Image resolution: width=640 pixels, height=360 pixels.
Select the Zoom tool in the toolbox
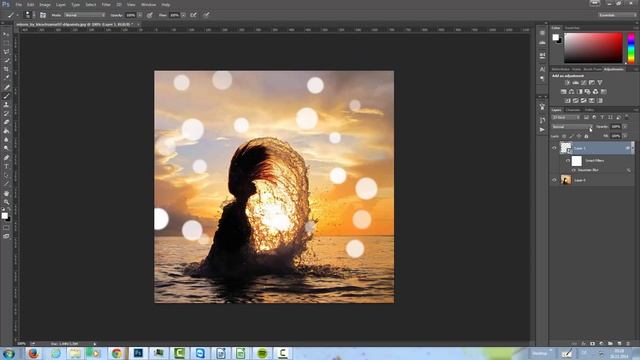click(6, 202)
